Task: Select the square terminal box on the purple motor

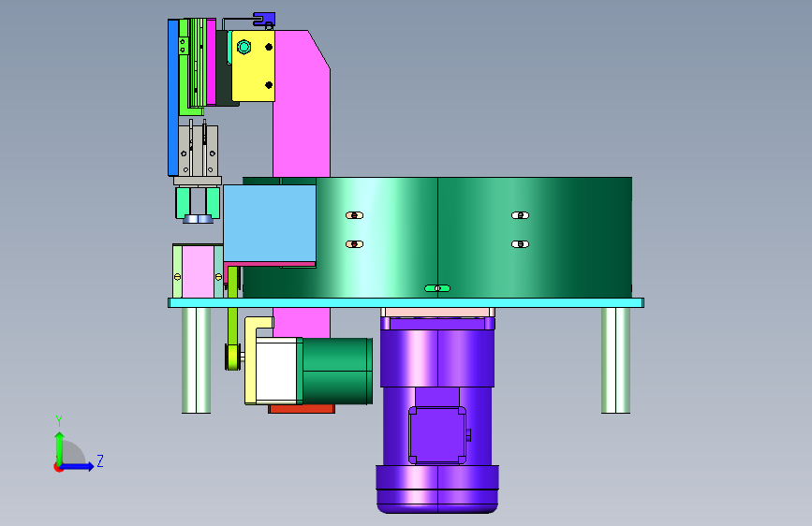Action: [x=437, y=435]
